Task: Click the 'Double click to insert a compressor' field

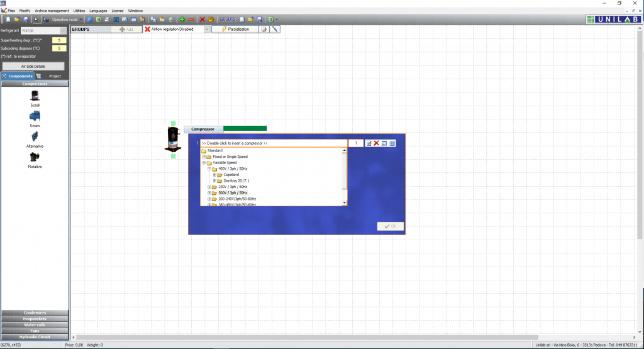Action: pyautogui.click(x=274, y=143)
